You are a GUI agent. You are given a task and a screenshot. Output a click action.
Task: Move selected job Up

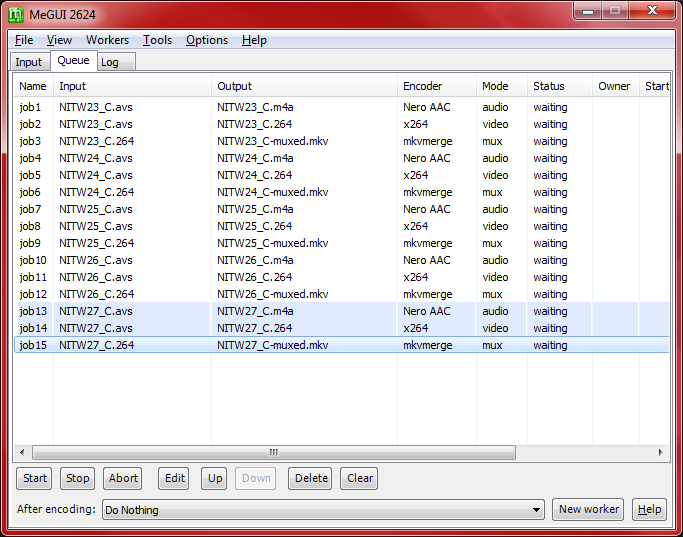(x=215, y=478)
